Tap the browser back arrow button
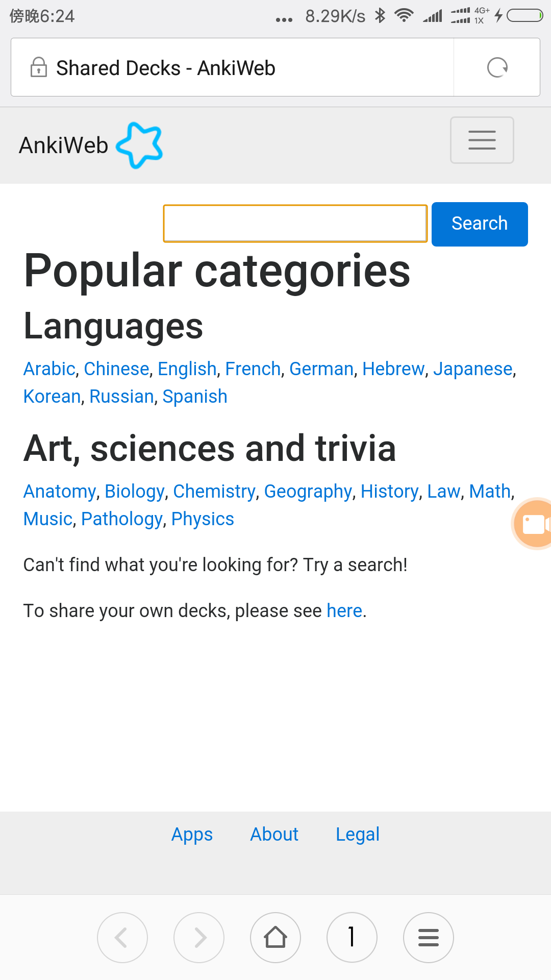Screen dimensions: 551x980 [122, 938]
